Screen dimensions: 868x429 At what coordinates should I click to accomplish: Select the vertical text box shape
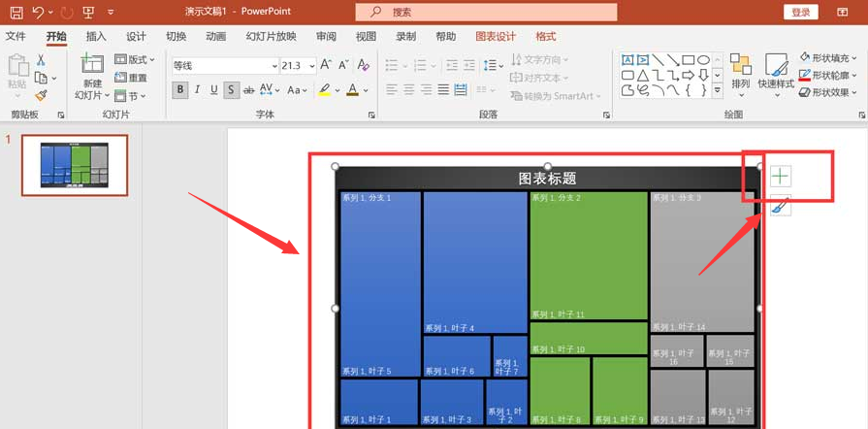coord(643,60)
